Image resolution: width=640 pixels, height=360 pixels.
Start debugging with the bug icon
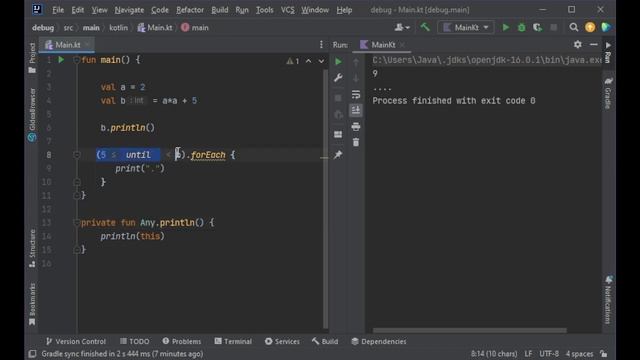pos(521,27)
